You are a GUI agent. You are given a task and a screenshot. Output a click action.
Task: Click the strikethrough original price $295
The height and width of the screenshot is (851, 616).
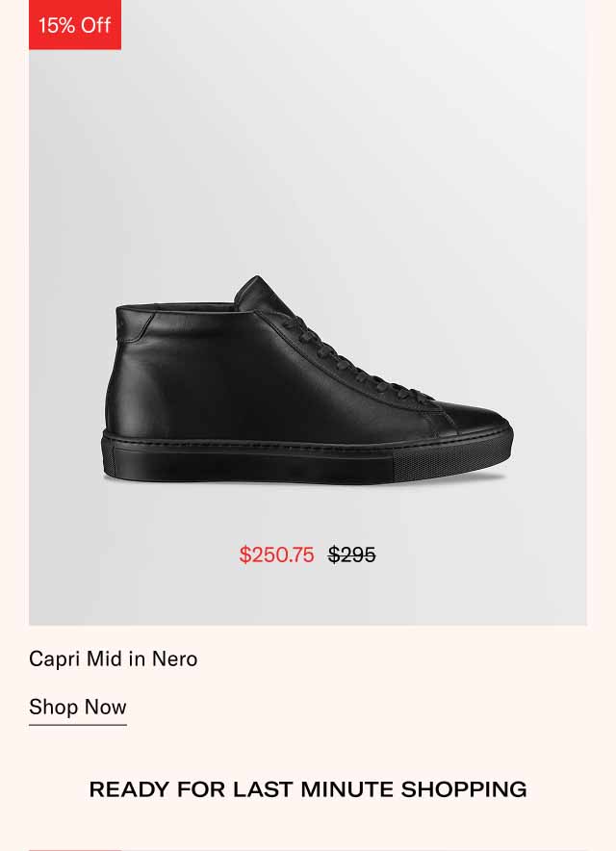353,554
